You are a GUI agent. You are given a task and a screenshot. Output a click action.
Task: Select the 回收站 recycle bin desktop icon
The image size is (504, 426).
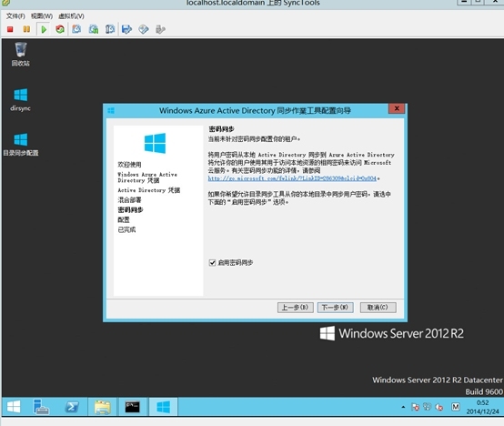[x=21, y=54]
